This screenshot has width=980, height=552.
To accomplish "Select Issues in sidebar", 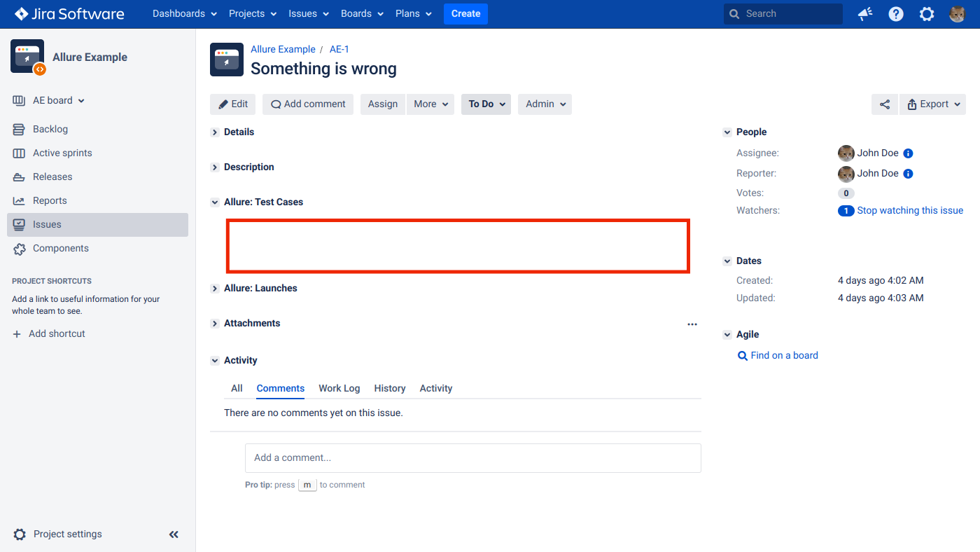I will [97, 225].
